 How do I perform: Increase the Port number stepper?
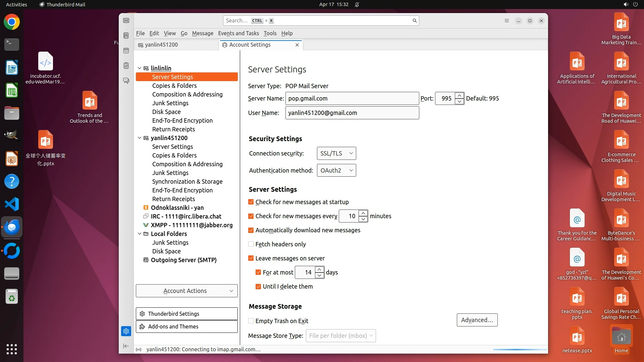click(459, 96)
